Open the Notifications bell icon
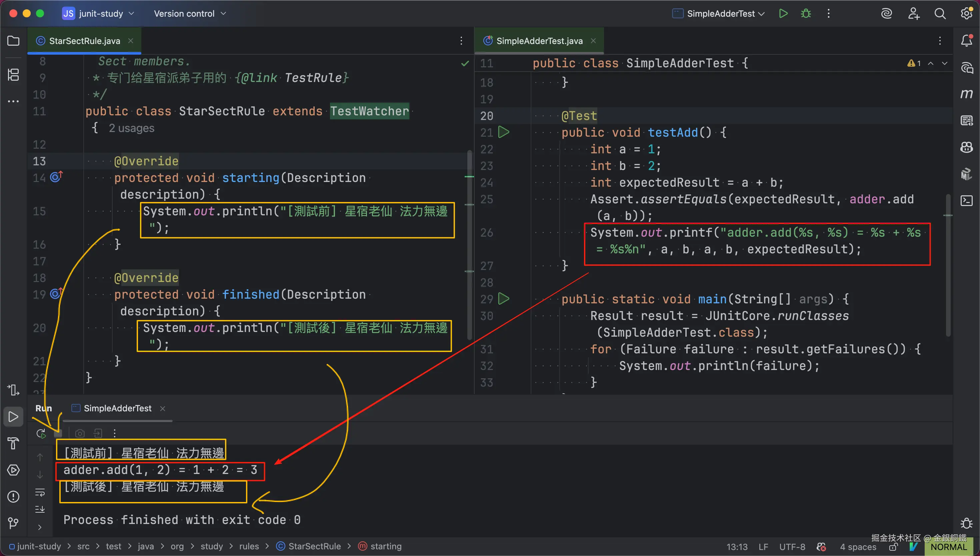This screenshot has height=556, width=980. point(966,41)
